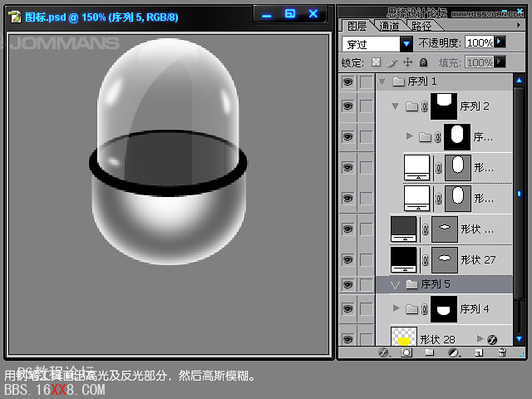The image size is (532, 399).
Task: Hide the 序列 4 group layer
Action: (347, 309)
